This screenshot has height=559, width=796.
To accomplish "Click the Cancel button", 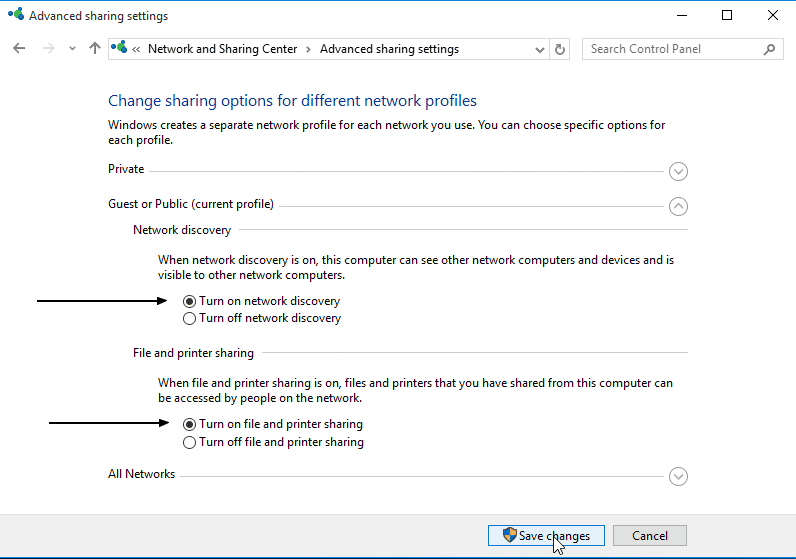I will click(x=650, y=536).
